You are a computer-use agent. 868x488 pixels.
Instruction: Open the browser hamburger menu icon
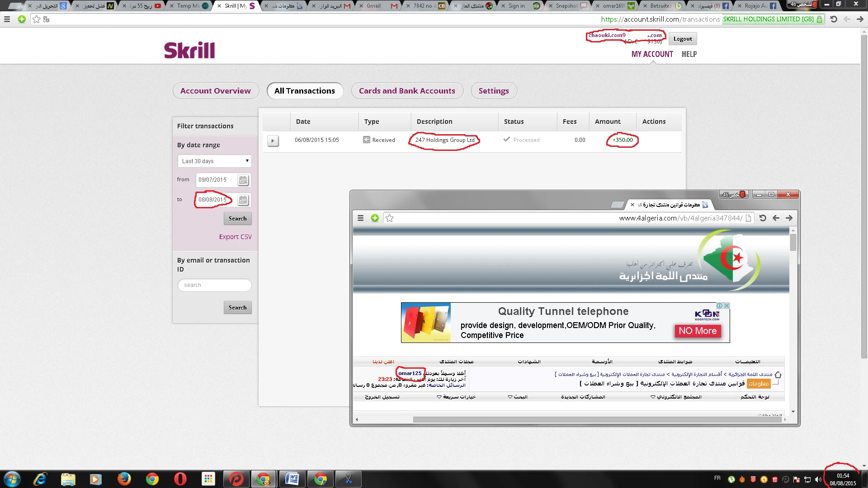[7, 19]
